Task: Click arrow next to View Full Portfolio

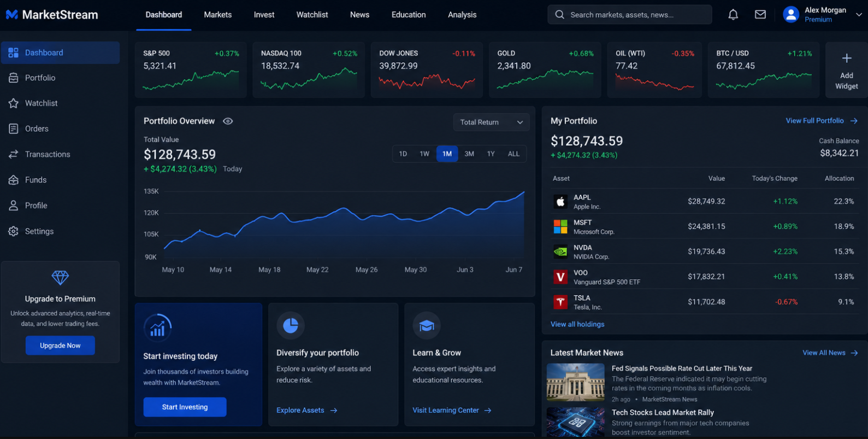Action: click(854, 121)
